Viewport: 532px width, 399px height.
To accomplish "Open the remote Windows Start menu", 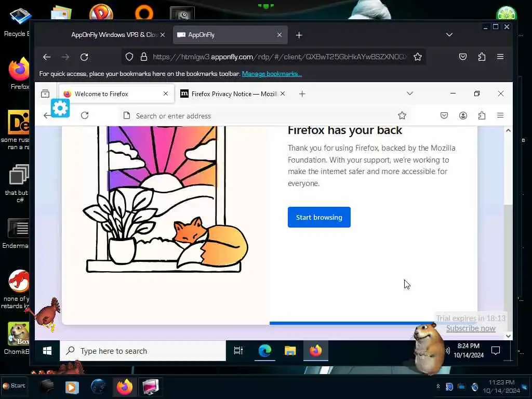I will pos(47,351).
